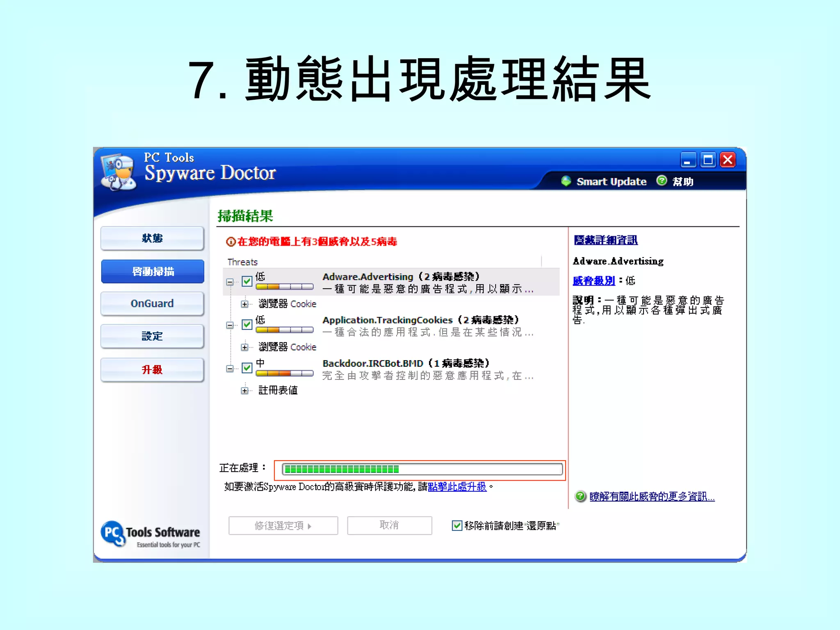Click the 威脅級別 threat level link
The width and height of the screenshot is (840, 630).
594,281
